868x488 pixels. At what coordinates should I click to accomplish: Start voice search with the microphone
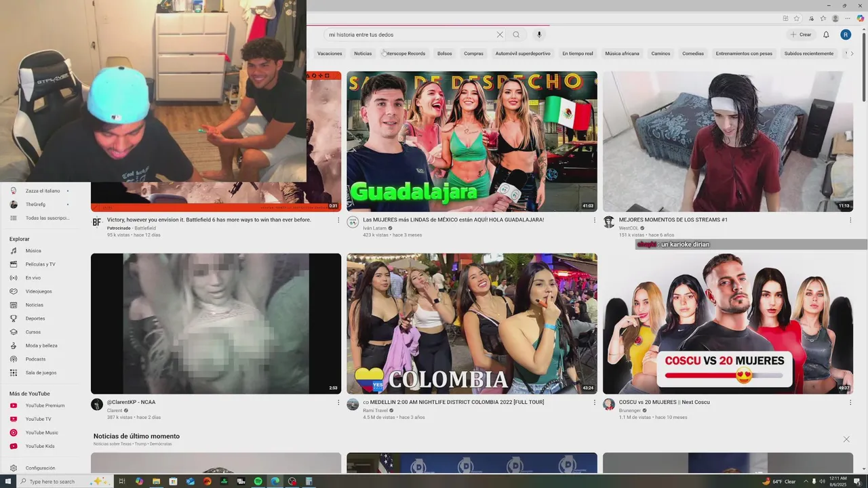pyautogui.click(x=539, y=35)
